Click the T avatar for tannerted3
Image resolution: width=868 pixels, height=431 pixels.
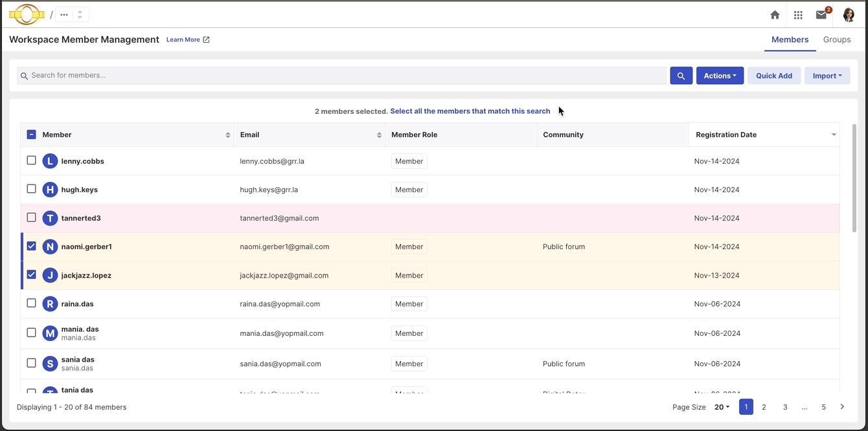pyautogui.click(x=50, y=218)
